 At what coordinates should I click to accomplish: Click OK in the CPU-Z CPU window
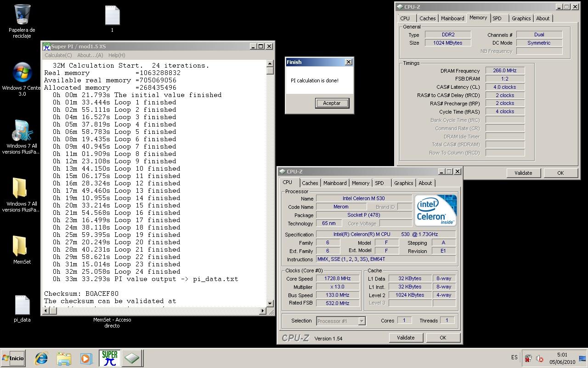click(x=443, y=338)
